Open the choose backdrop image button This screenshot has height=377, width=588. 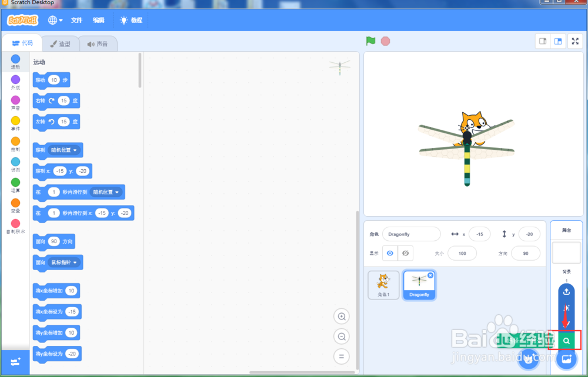click(566, 359)
